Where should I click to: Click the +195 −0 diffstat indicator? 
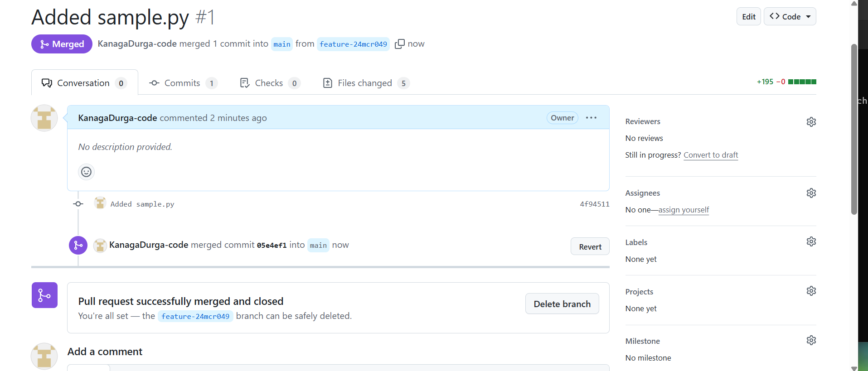(x=786, y=82)
